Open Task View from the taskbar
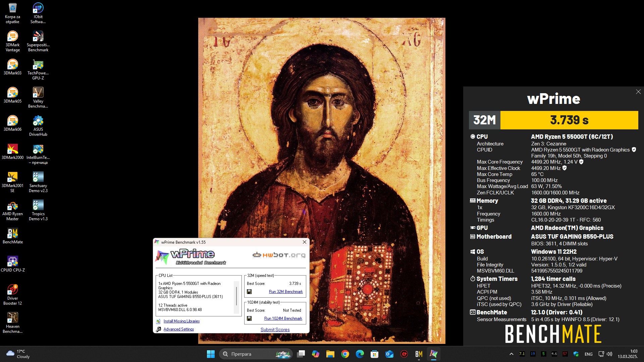Viewport: 644px width, 362px height. [x=301, y=354]
